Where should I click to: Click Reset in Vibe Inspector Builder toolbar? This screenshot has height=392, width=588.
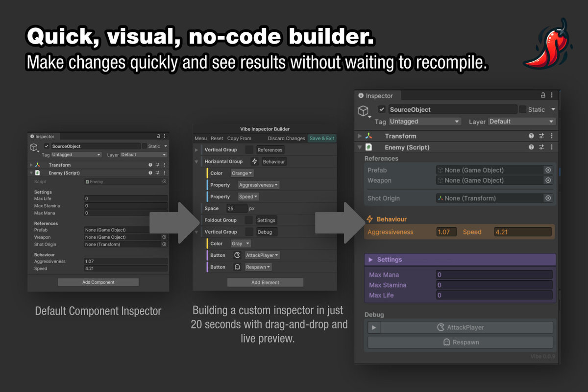(217, 139)
